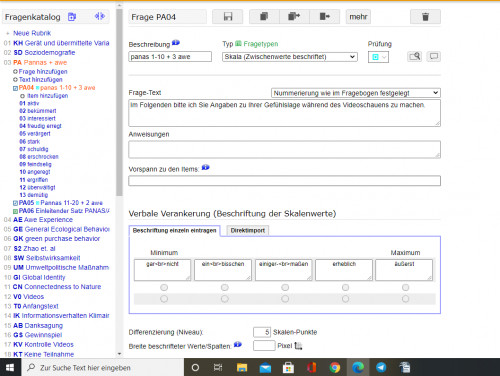Viewport: 500px width, 376px height.
Task: Open the Prüfung dropdown
Action: point(378,57)
